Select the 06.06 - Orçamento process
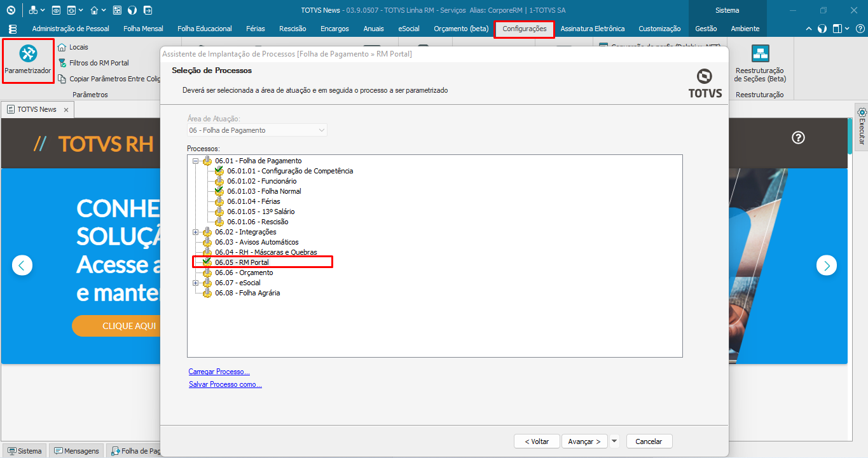868x458 pixels. click(244, 273)
